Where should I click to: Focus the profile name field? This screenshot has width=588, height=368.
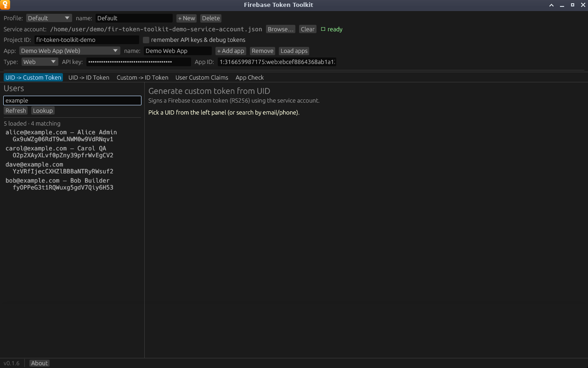(x=134, y=18)
